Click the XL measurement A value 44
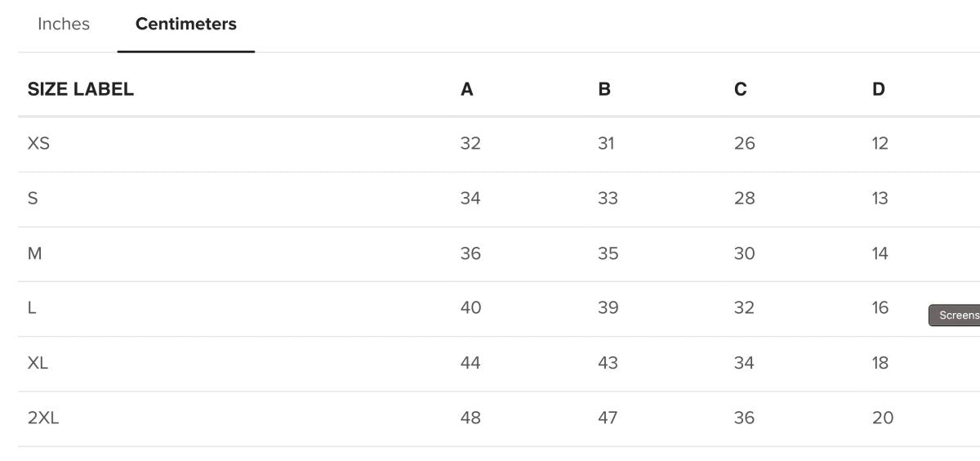 point(470,363)
